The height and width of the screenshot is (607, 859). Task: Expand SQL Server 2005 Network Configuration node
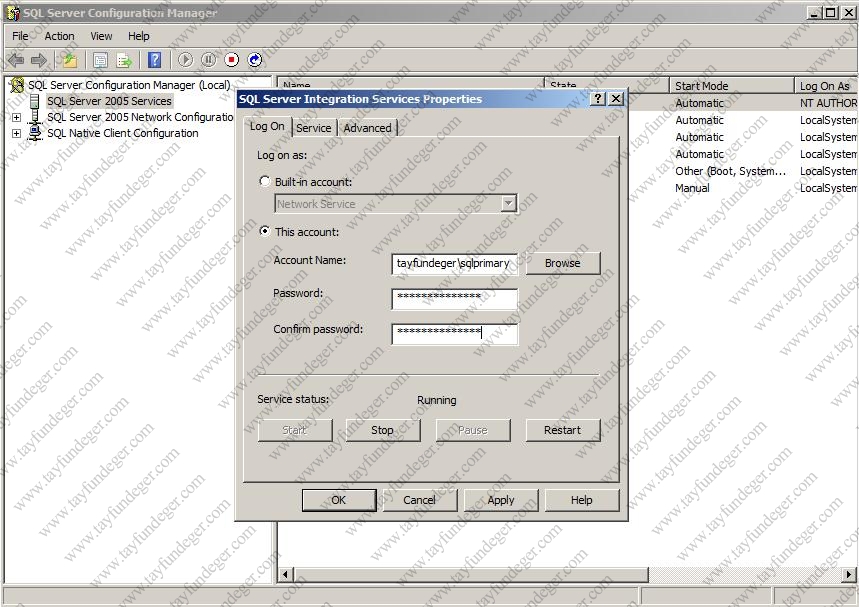click(16, 117)
